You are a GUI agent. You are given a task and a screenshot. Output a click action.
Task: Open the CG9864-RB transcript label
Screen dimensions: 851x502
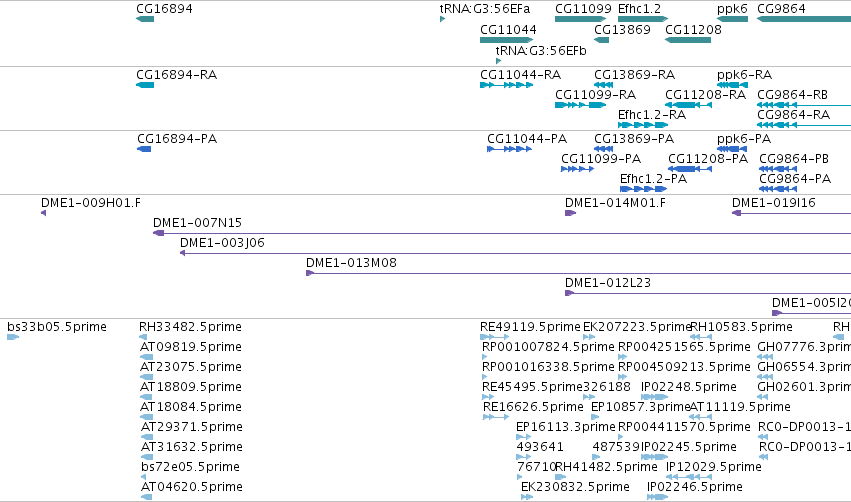[x=792, y=95]
